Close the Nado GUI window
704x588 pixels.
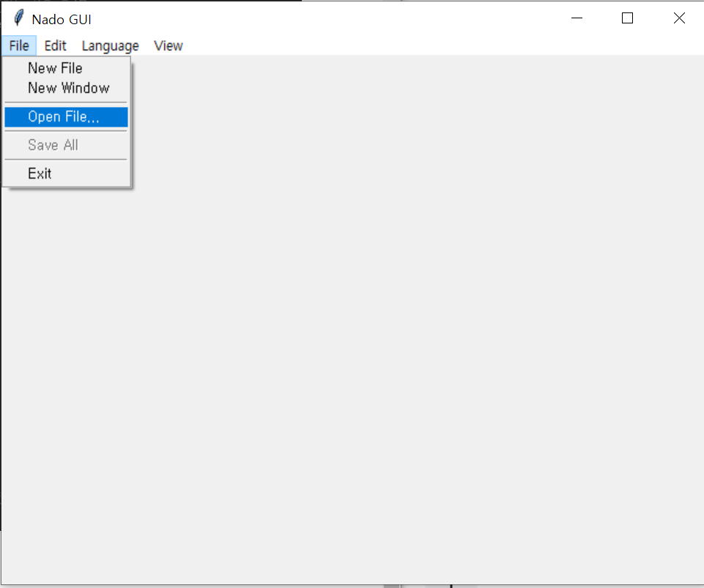679,18
